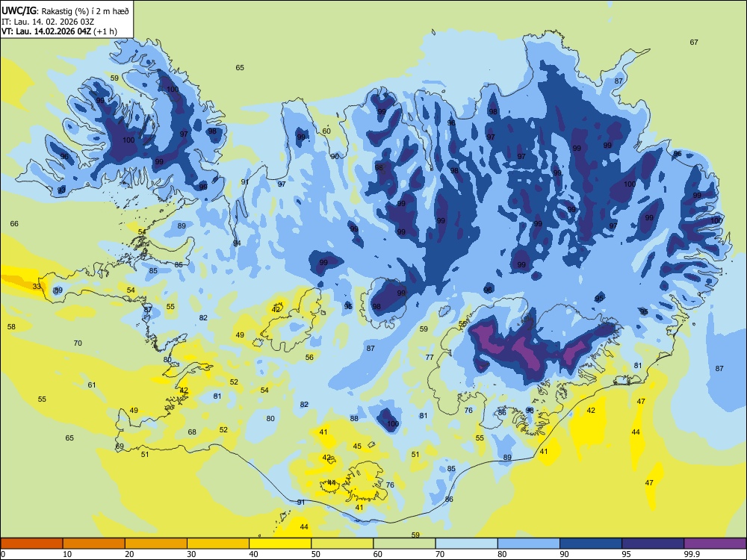
Task: Click the 'VT: Lau. 14.02.2026 04Z (+1 h)' line
Action: tap(59, 31)
